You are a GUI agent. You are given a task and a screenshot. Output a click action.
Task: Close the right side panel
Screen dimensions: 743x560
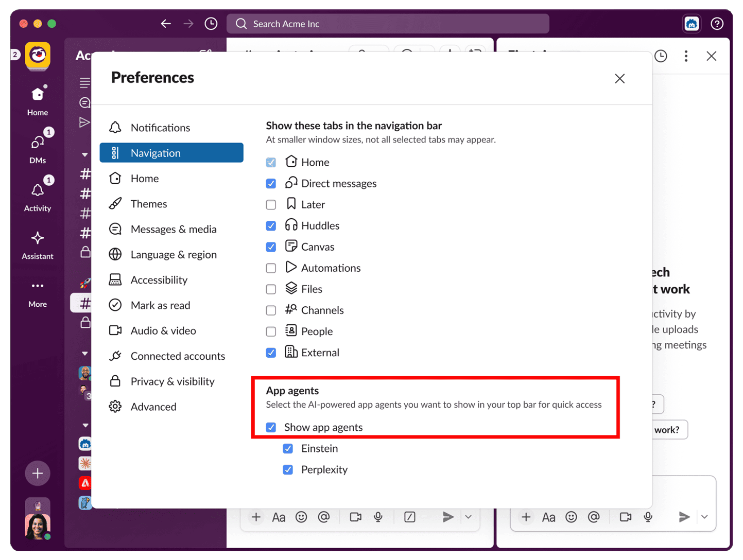click(712, 56)
